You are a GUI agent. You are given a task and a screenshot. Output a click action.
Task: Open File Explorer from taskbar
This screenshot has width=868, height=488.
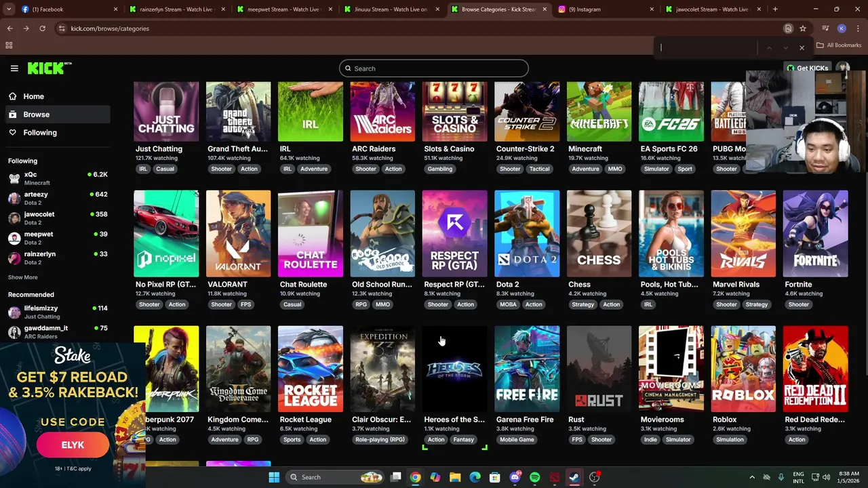click(455, 477)
